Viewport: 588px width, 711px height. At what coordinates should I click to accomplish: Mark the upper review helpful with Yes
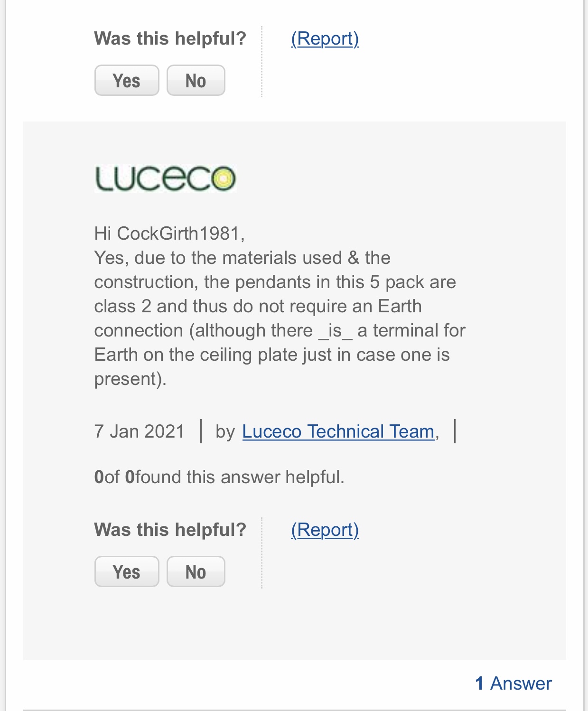click(127, 80)
